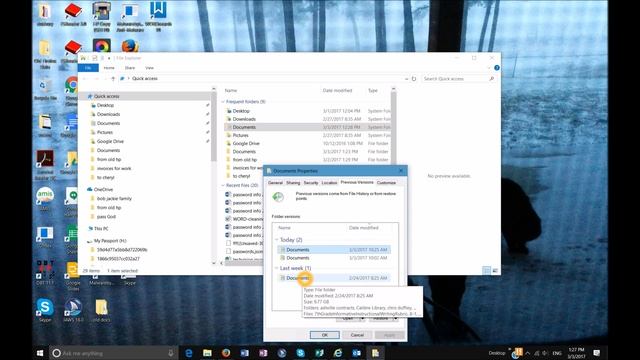Screen dimensions: 640x360
Task: Go up one level in File Explorer
Action: click(x=113, y=78)
